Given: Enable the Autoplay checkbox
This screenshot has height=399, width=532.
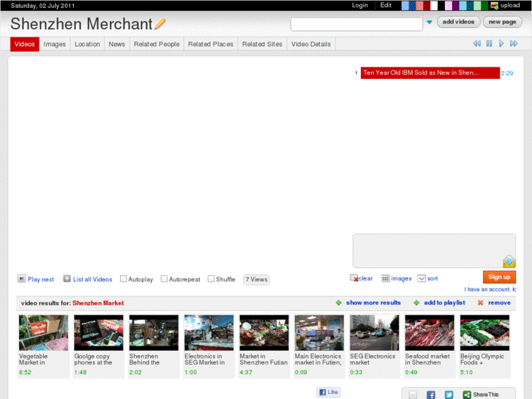Looking at the screenshot, I should pos(124,279).
